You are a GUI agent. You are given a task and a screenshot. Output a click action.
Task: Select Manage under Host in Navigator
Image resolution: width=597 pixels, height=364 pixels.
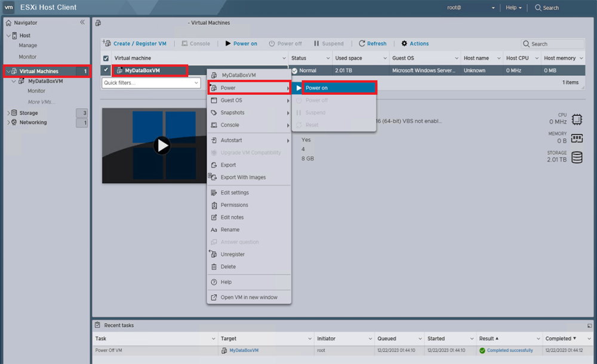[x=28, y=45]
